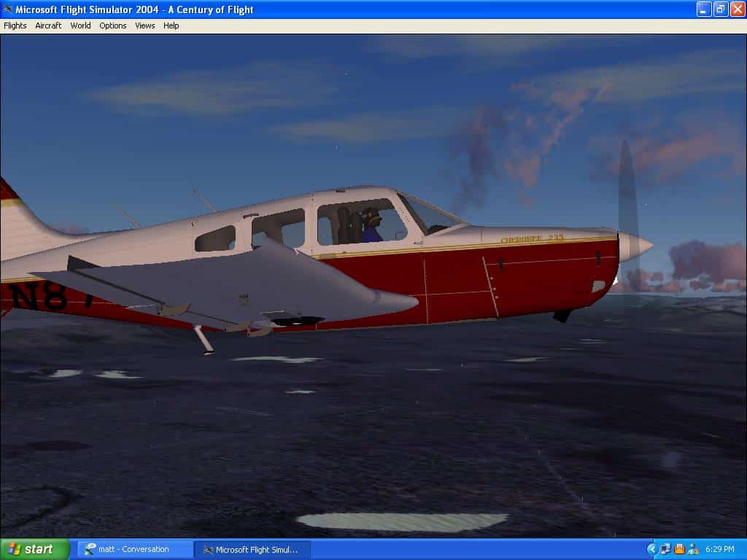Click the Flight Simulator taskbar button icon
Image resolution: width=747 pixels, height=560 pixels.
(208, 549)
